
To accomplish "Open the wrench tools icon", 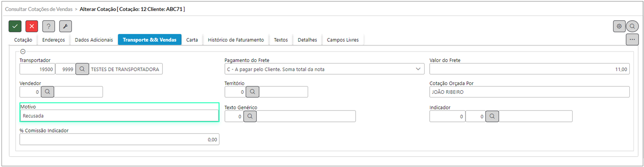I will point(65,26).
